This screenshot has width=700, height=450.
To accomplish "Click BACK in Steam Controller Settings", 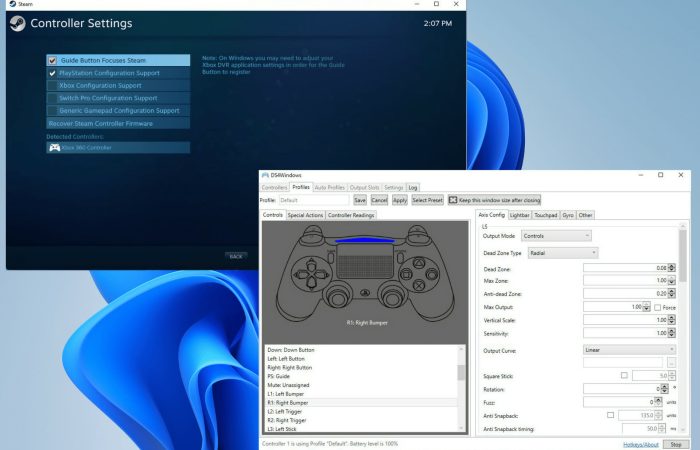I will click(236, 256).
